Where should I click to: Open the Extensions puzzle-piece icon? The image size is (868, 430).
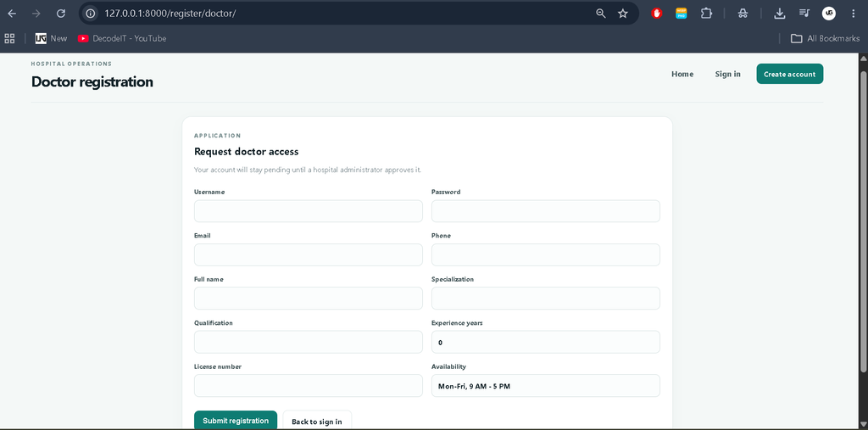coord(706,14)
